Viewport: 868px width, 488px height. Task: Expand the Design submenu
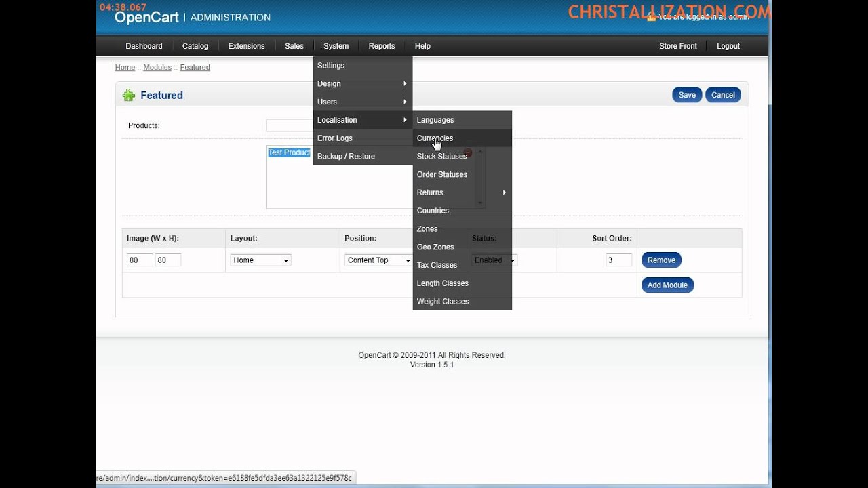[363, 84]
